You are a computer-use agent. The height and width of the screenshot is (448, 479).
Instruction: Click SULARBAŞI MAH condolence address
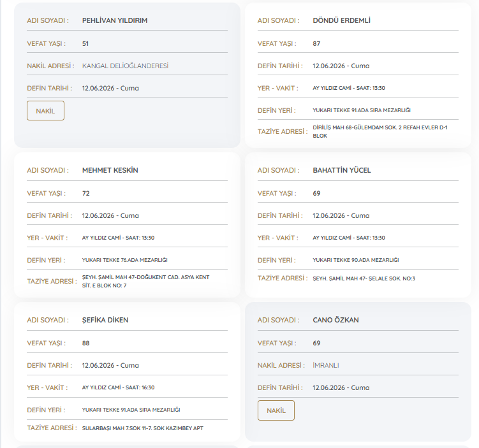pos(143,428)
